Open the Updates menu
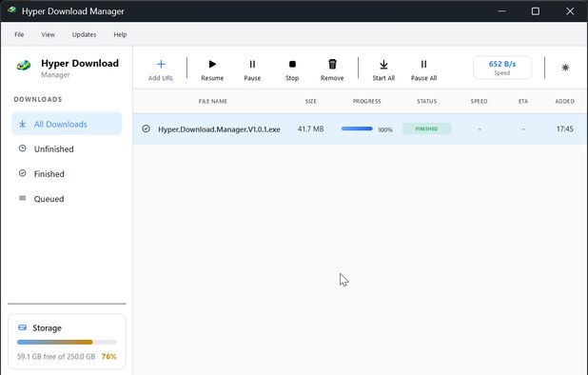588x375 pixels. (x=84, y=34)
